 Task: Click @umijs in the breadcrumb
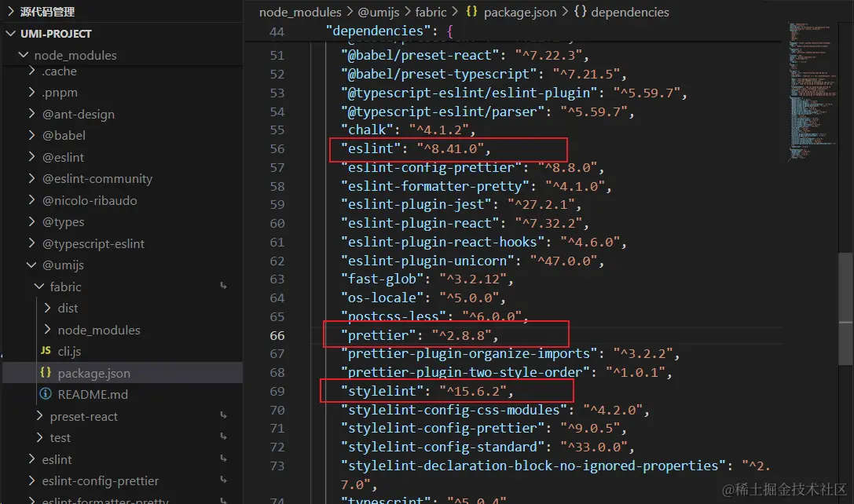click(x=379, y=12)
